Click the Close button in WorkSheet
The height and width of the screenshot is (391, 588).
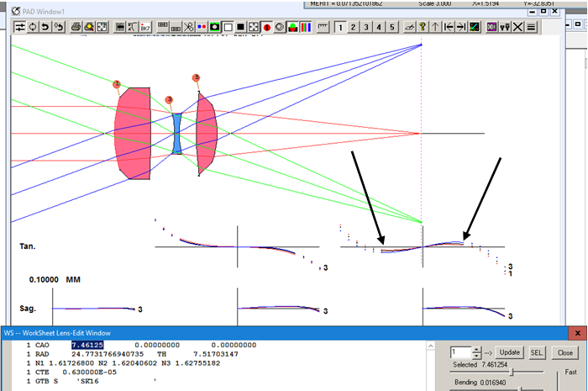click(x=564, y=352)
